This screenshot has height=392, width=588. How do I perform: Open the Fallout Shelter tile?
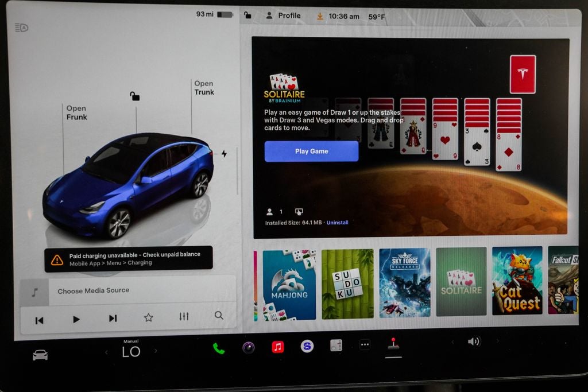563,280
